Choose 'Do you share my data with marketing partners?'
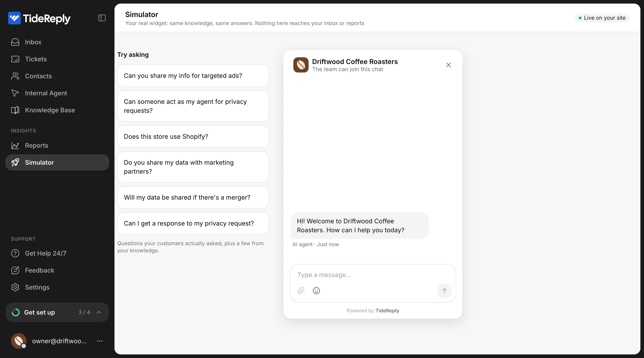The width and height of the screenshot is (644, 358). coord(193,167)
